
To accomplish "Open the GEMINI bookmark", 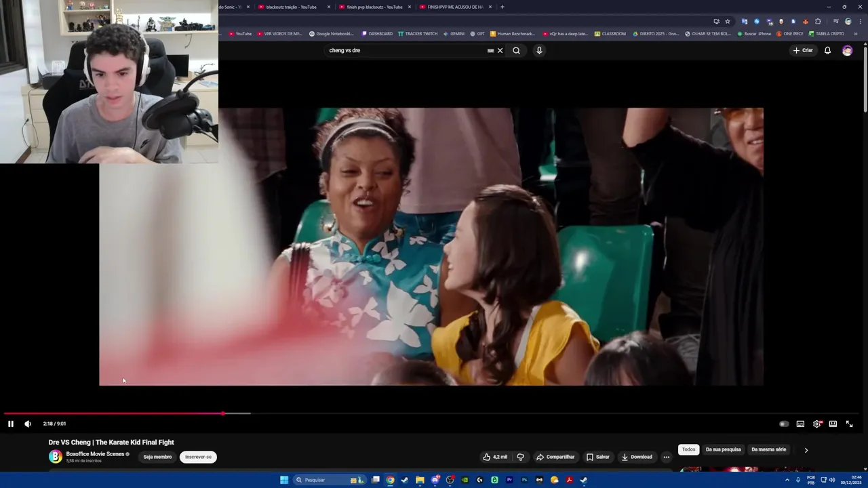I will 454,33.
